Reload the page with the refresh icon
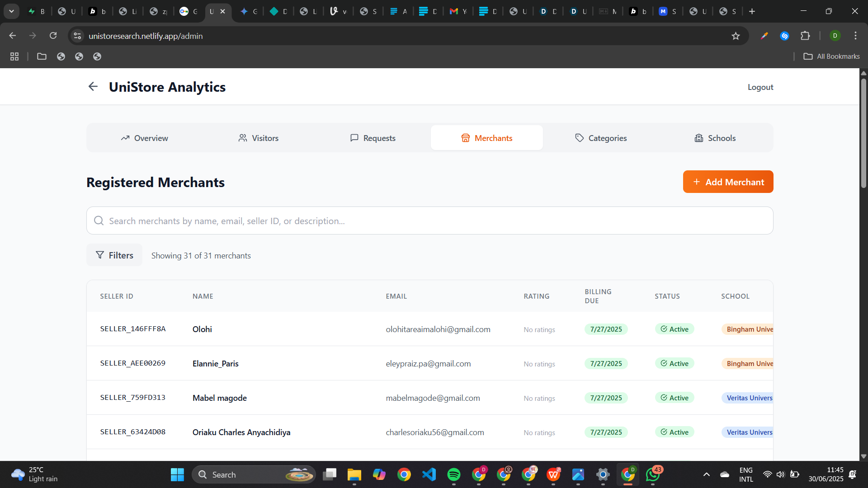Image resolution: width=868 pixels, height=488 pixels. pos(53,36)
